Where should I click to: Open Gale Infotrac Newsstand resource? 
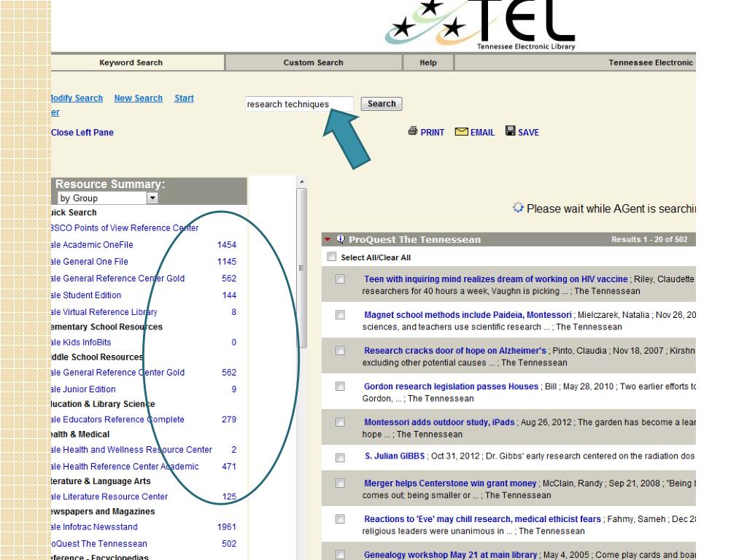[94, 527]
